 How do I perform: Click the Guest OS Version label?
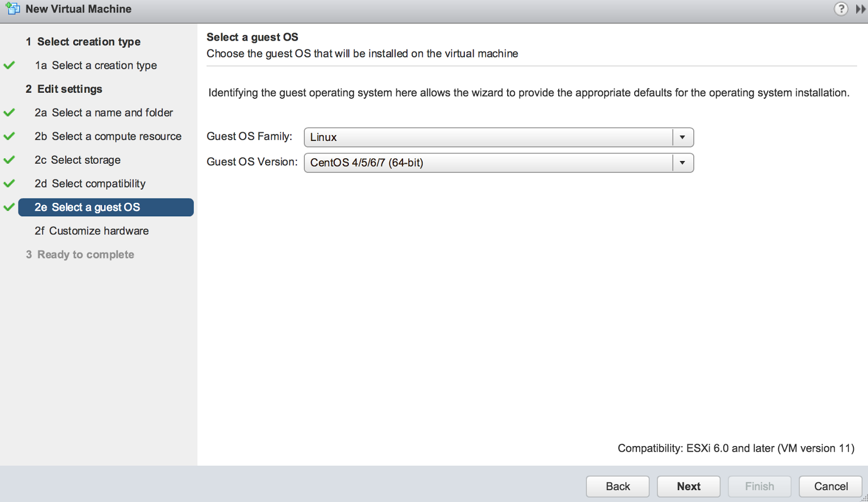point(252,162)
